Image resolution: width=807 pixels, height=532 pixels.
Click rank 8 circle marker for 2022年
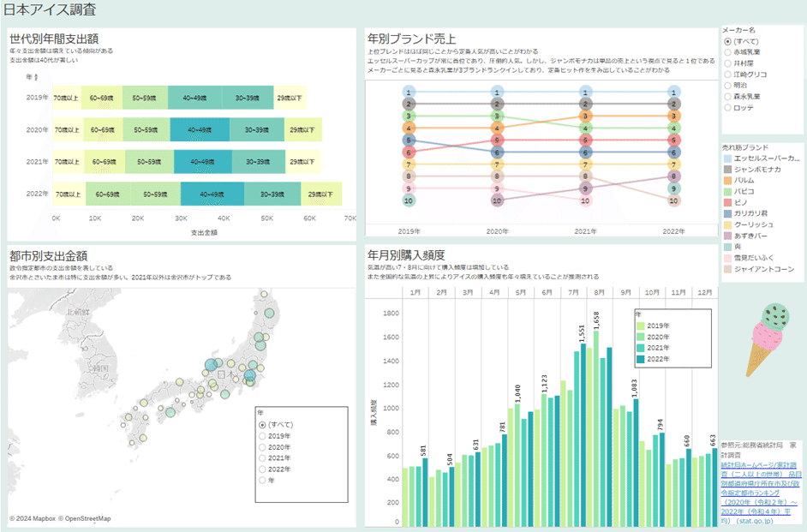point(673,176)
